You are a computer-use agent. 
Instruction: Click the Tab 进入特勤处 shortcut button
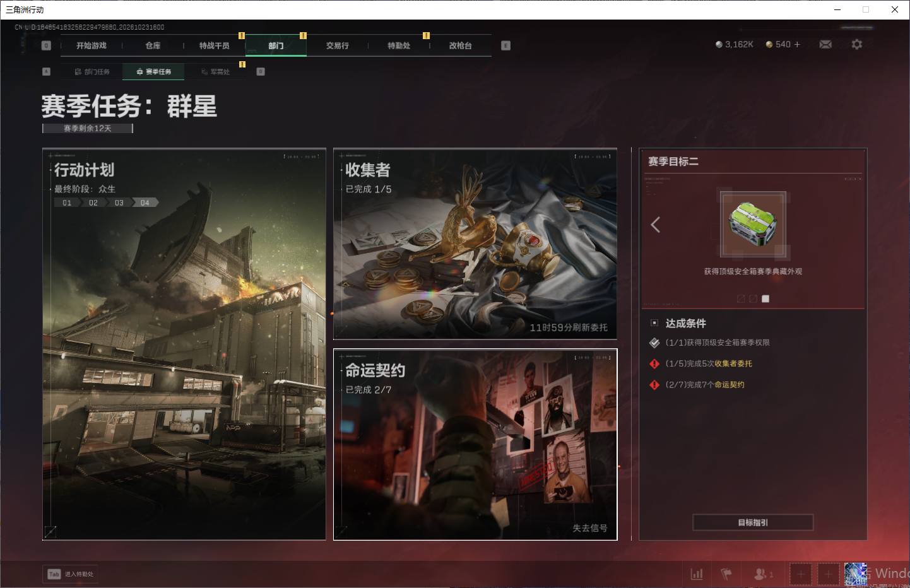(x=71, y=574)
